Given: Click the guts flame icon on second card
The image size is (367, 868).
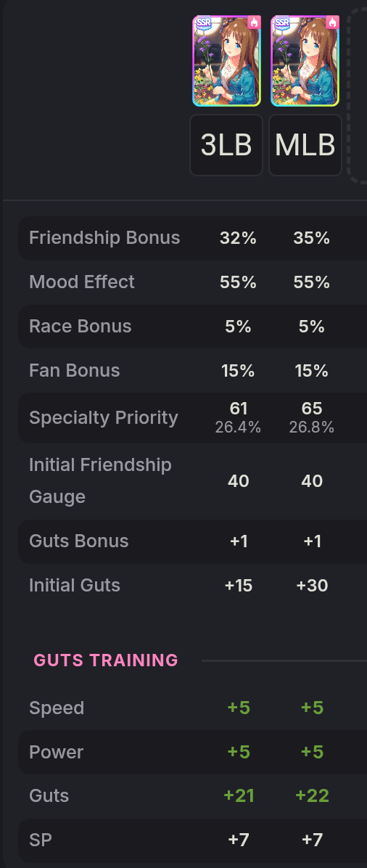Looking at the screenshot, I should 333,22.
